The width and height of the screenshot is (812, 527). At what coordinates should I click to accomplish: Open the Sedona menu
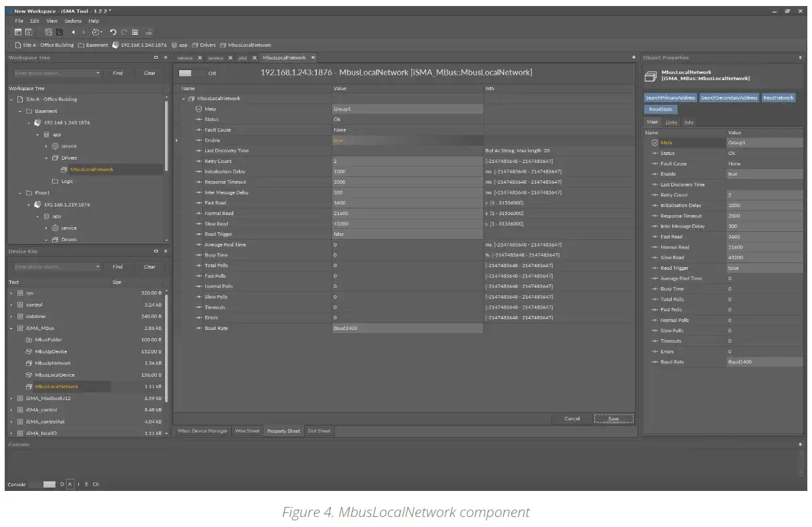point(73,21)
